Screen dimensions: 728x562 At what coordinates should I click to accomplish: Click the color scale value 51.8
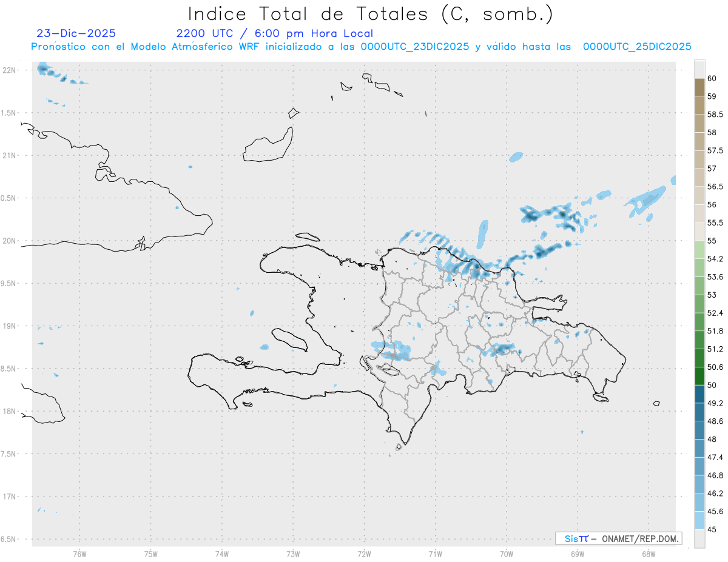pos(715,331)
